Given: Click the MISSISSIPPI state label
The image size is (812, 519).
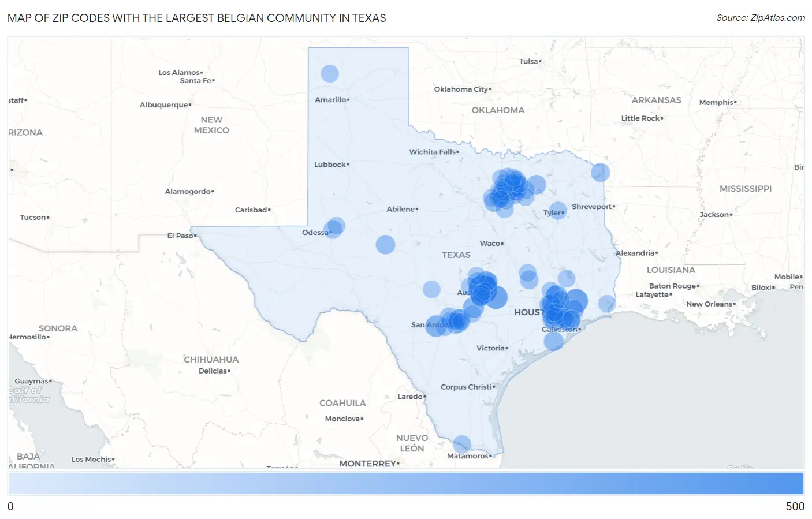Looking at the screenshot, I should coord(746,189).
